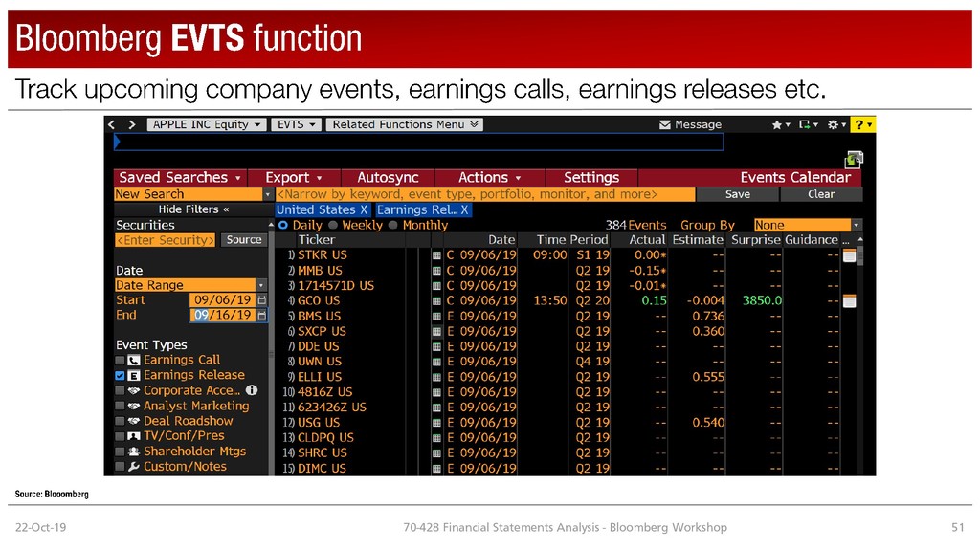This screenshot has height=551, width=980.
Task: Click the calendar icon for GCO US
Action: tap(436, 301)
